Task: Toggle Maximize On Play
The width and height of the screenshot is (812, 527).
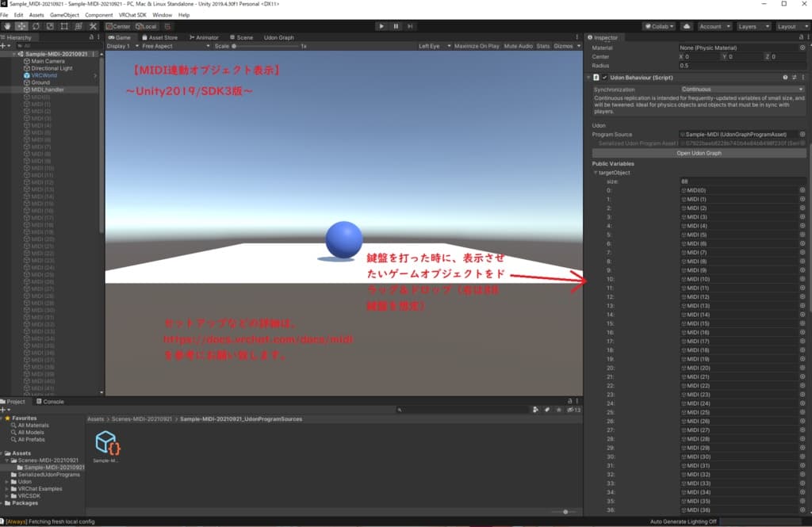Action: tap(477, 46)
